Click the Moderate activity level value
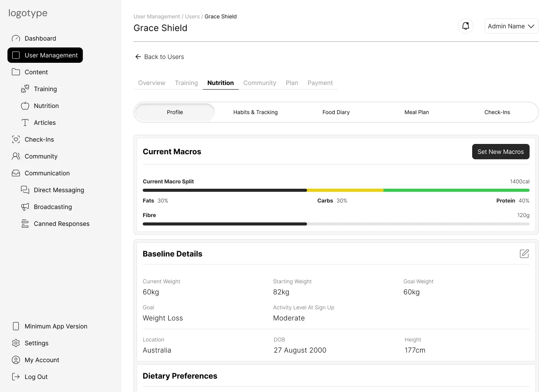 [x=289, y=318]
